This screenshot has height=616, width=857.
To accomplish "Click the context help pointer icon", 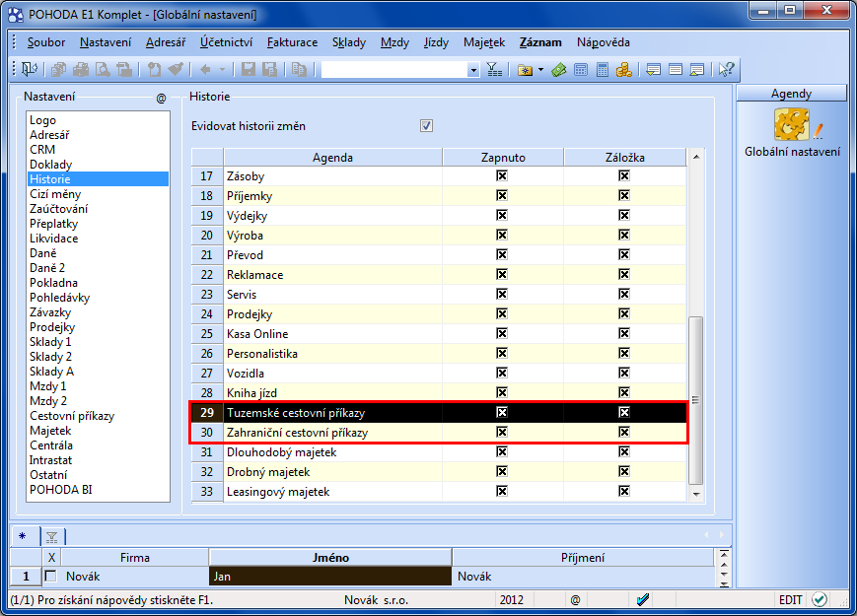I will click(727, 69).
